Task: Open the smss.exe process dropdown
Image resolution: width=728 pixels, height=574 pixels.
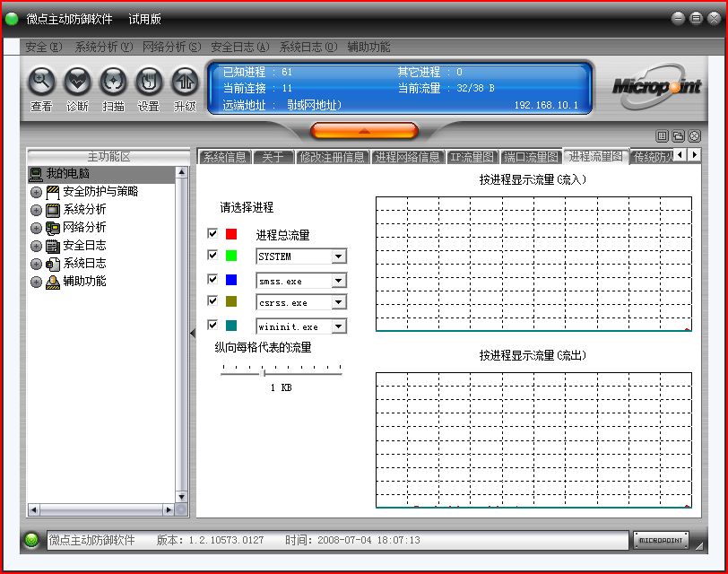Action: 339,281
